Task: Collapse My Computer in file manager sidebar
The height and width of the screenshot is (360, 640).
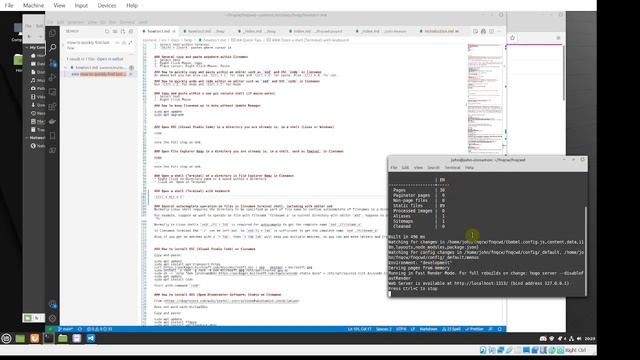Action: [x=27, y=47]
